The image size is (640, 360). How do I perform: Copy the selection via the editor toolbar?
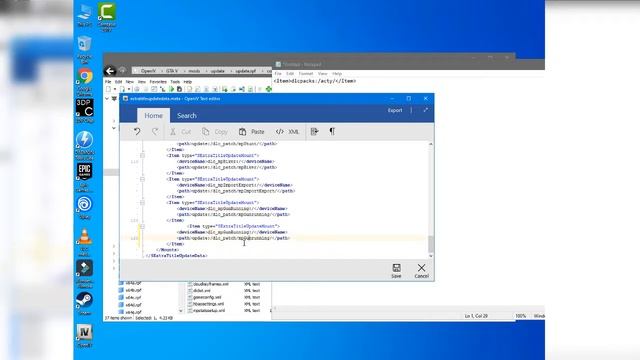pos(215,132)
